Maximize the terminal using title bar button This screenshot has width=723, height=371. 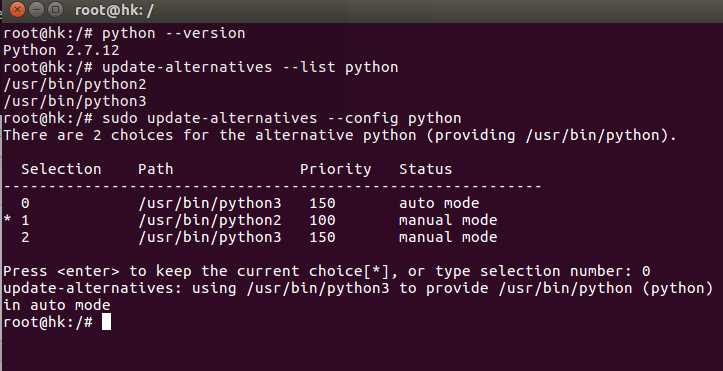[x=55, y=9]
